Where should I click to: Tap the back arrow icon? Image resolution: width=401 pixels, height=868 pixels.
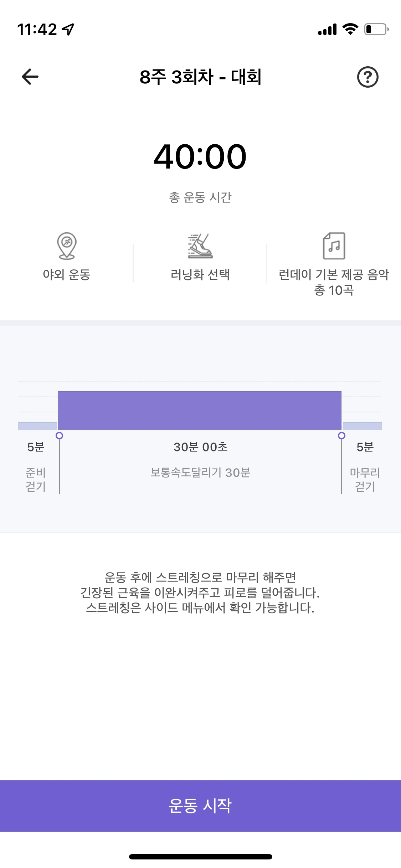coord(30,77)
